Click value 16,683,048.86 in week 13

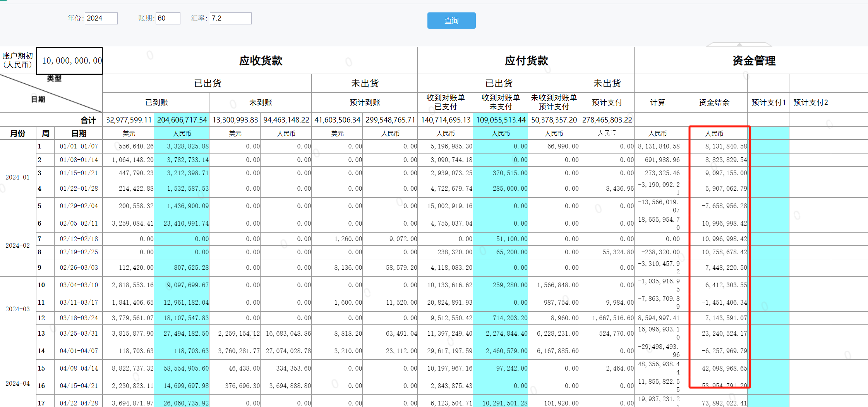click(286, 334)
